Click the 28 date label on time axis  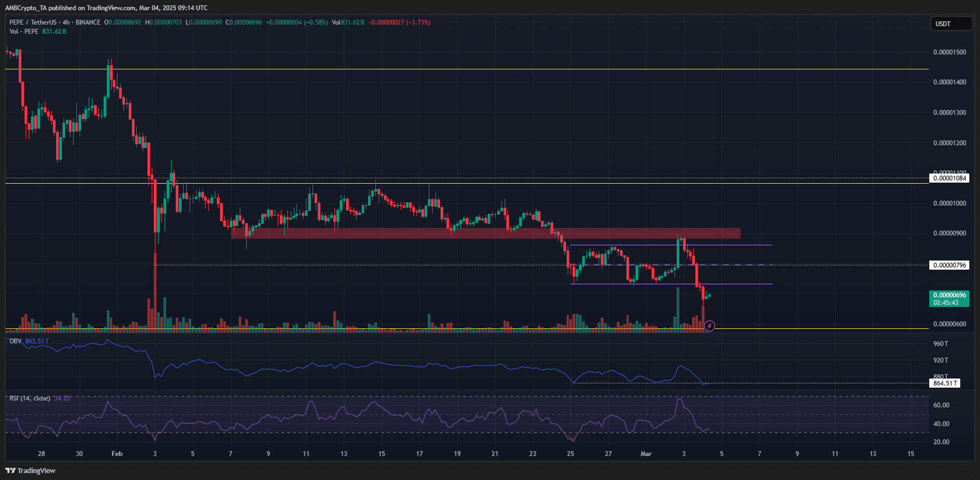click(42, 454)
